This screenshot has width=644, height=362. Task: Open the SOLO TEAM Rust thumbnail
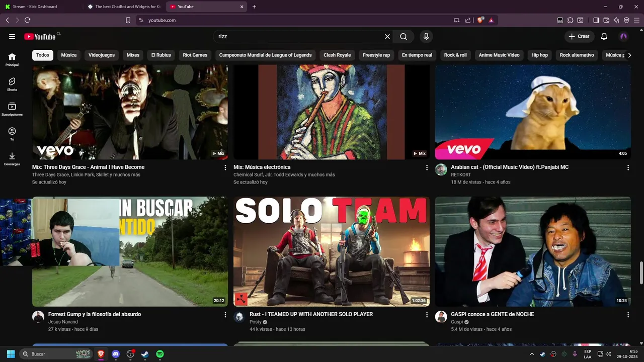(332, 251)
